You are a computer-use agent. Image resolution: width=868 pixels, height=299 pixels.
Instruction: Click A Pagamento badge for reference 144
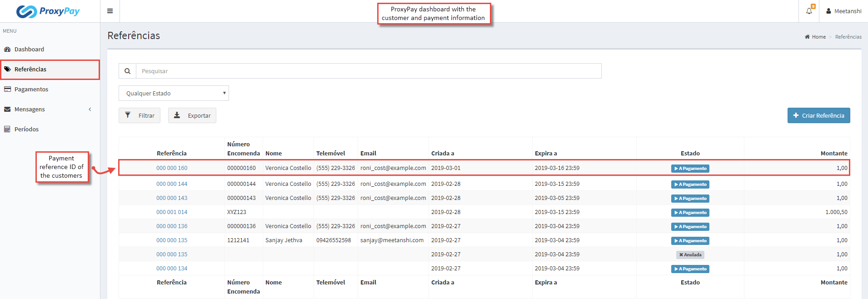(690, 184)
